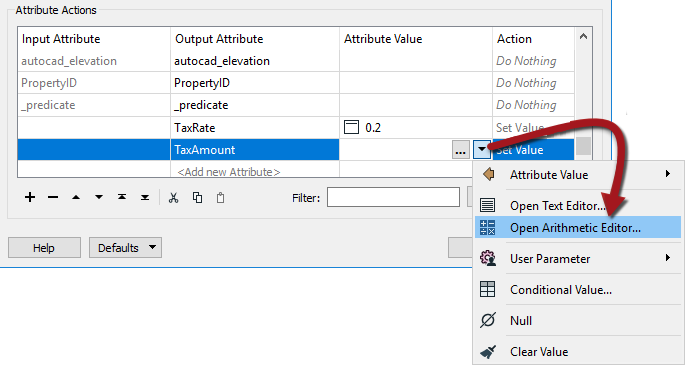
Task: Click the Clear Value broom icon
Action: (x=488, y=351)
